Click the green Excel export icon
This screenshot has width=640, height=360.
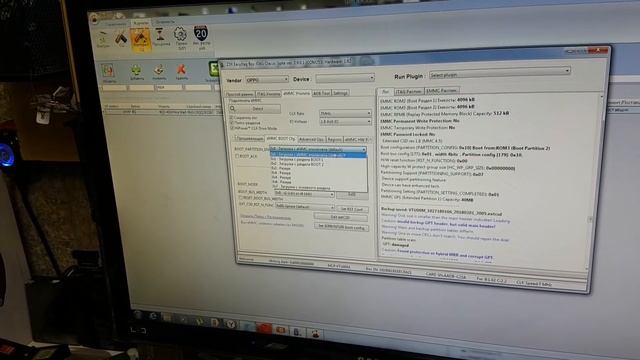click(213, 69)
